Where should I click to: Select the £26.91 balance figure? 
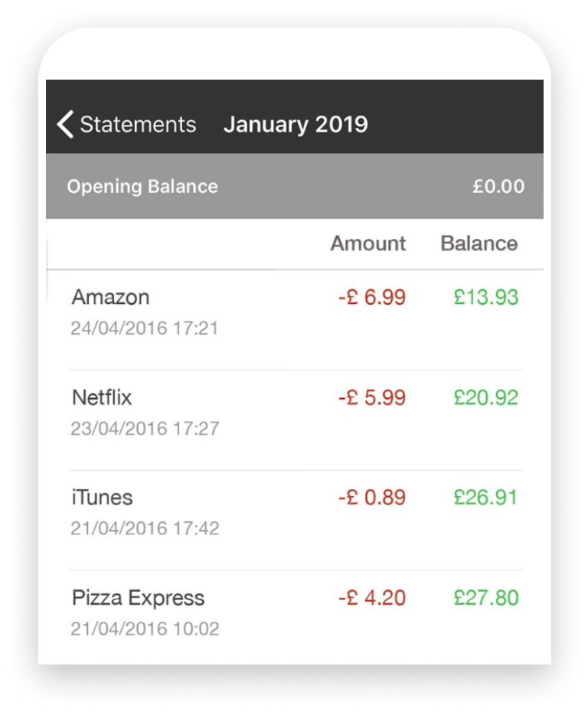486,498
